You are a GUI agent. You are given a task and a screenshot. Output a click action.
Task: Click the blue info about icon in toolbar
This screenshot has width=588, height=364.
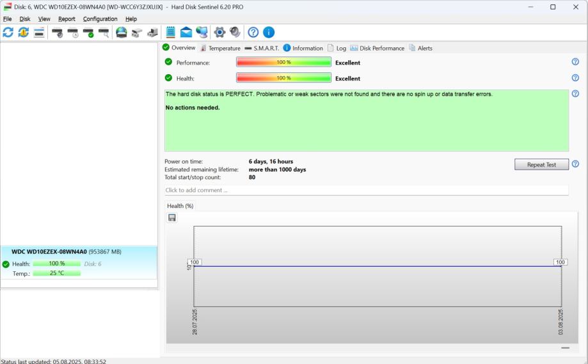click(x=269, y=33)
